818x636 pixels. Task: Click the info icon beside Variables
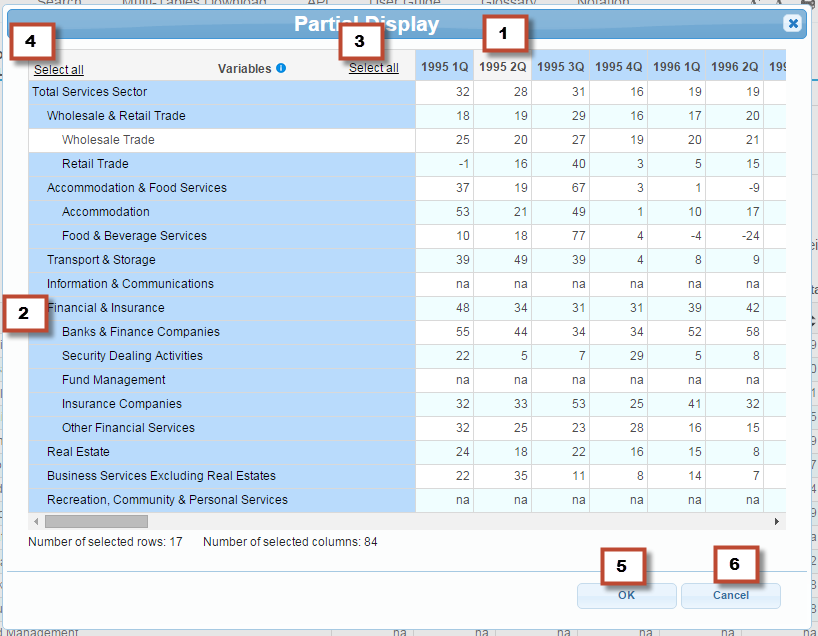(x=281, y=69)
